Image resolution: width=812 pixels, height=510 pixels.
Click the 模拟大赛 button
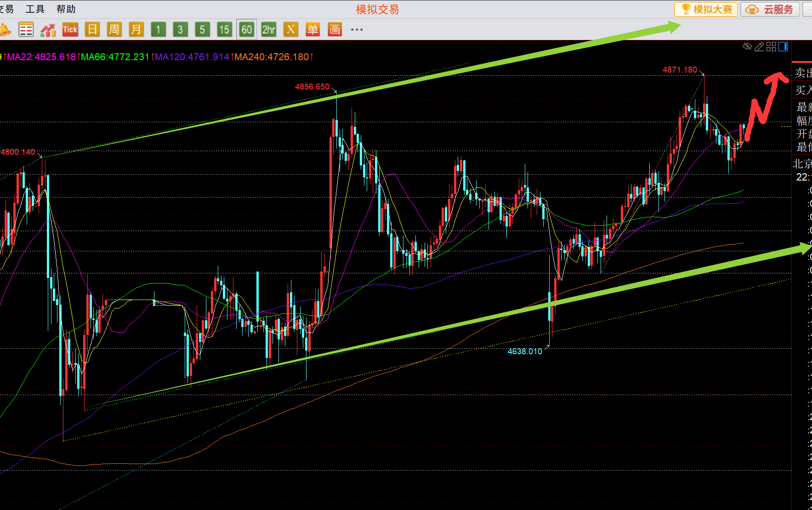click(706, 9)
